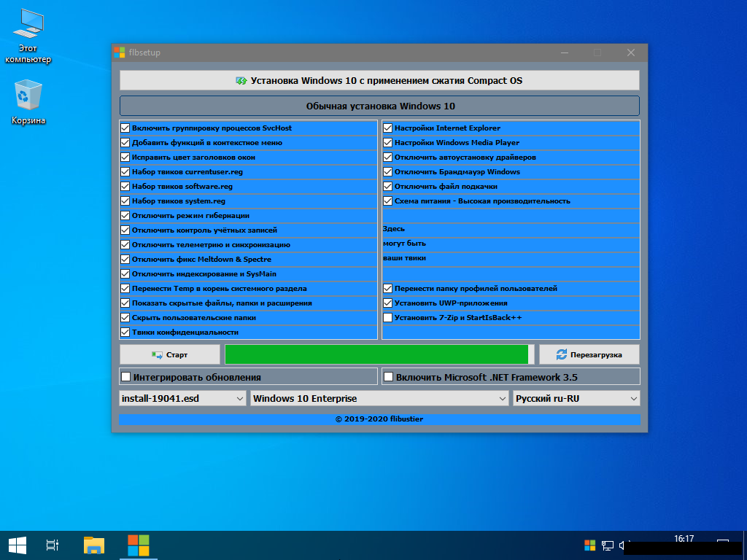Open Task View on the taskbar

point(53,545)
